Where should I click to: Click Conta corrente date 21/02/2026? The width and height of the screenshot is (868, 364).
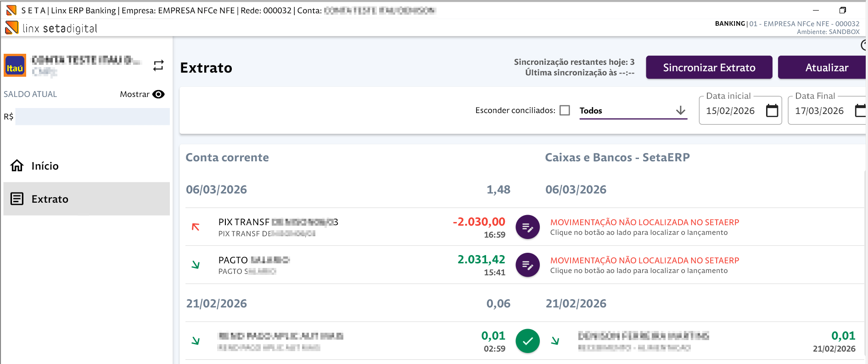(x=216, y=303)
